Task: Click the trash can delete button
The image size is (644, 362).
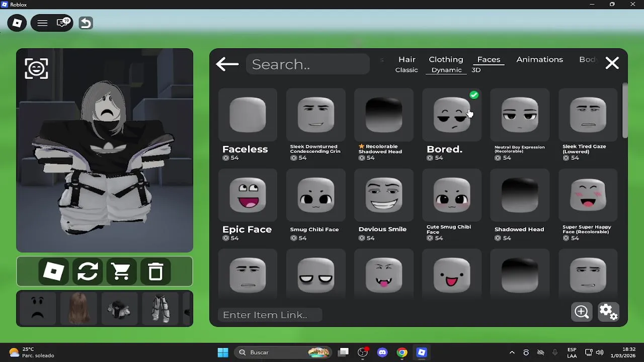Action: tap(155, 272)
